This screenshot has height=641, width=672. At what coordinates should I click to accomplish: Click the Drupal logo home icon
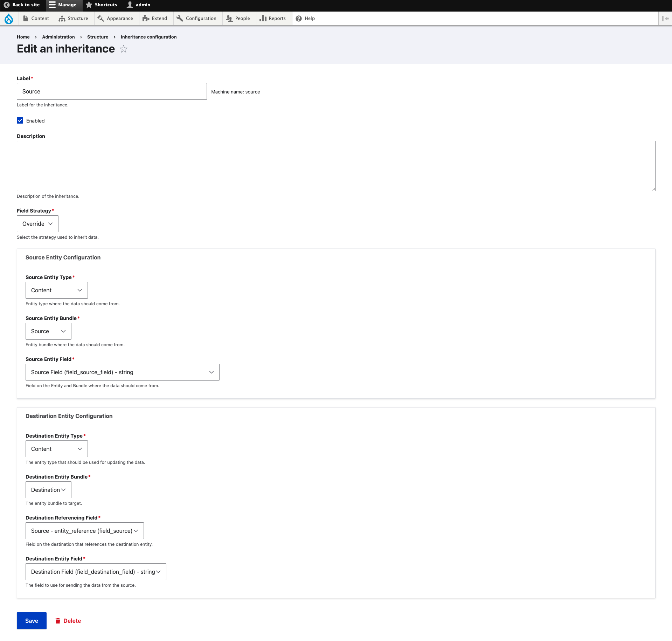(9, 19)
